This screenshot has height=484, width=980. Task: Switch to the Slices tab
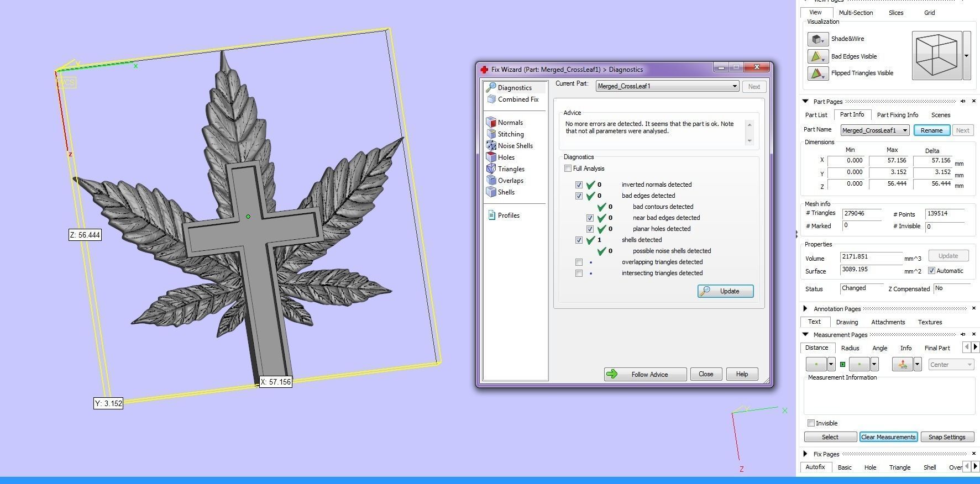tap(896, 13)
